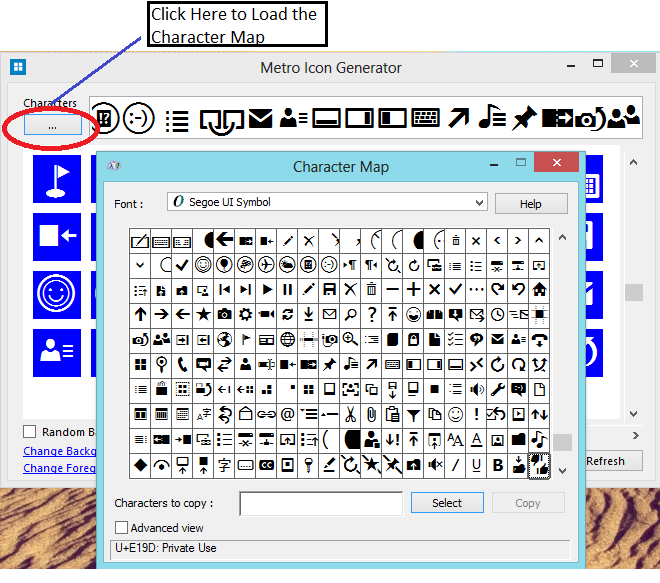Choose the question mark glyph
660x583 pixels.
coord(371,314)
